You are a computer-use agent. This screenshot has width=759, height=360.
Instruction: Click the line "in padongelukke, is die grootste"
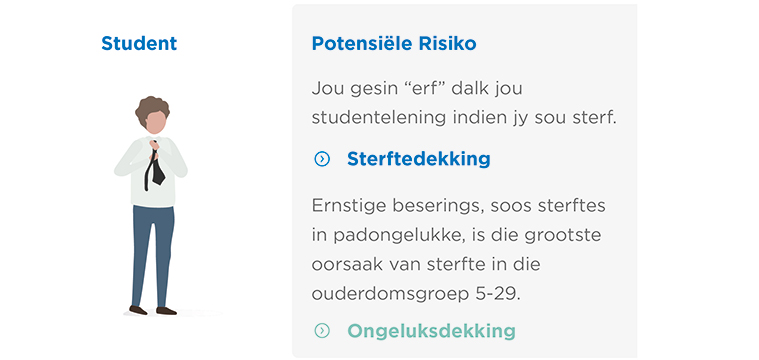[456, 235]
